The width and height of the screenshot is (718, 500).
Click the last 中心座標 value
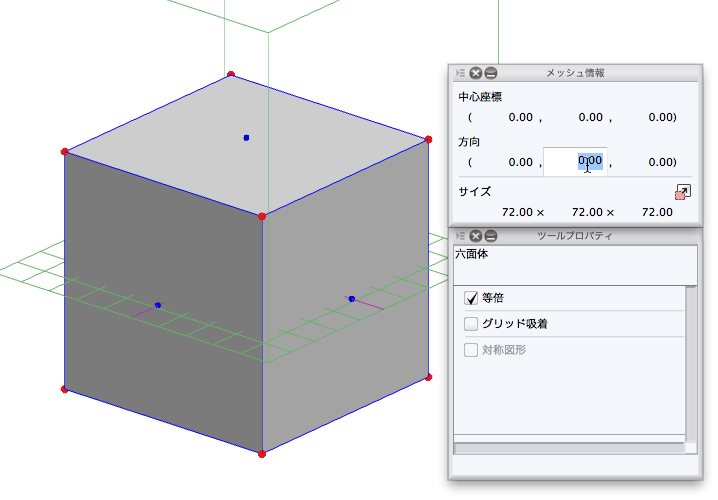click(x=661, y=118)
